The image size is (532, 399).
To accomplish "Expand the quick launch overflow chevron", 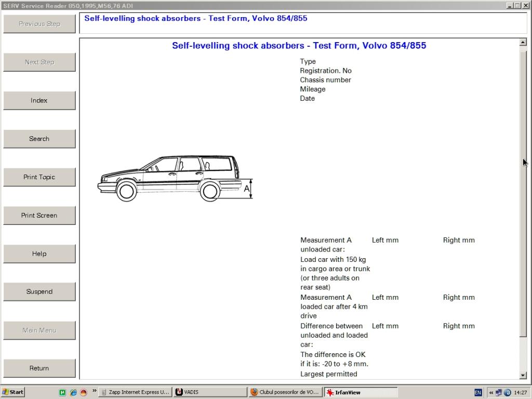I will pos(94,390).
